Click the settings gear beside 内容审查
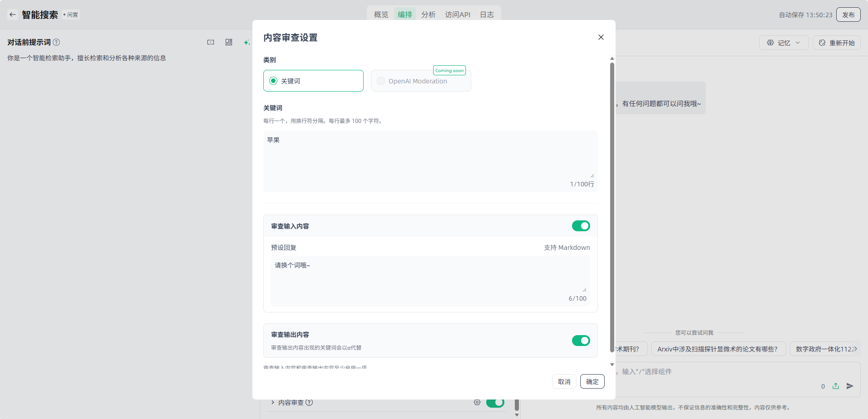Screen dimensions: 868x419 click(x=477, y=402)
